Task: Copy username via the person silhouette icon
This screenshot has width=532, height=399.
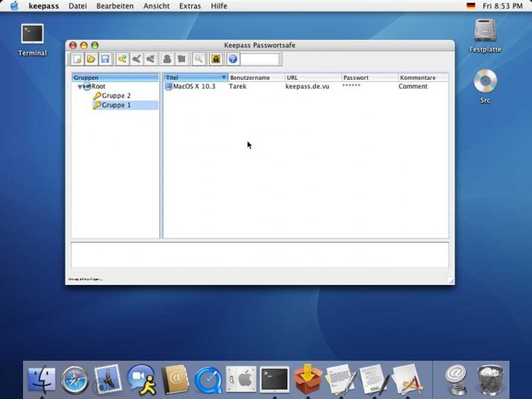Action: tap(167, 59)
